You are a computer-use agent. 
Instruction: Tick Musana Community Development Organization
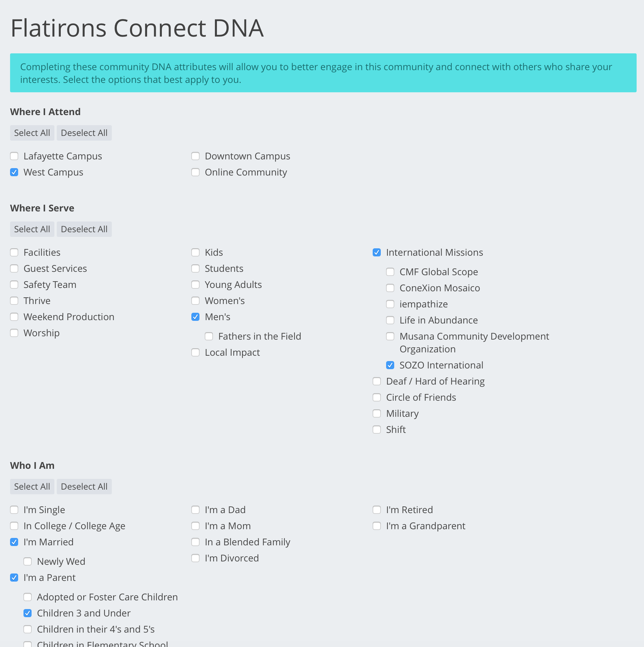(390, 336)
